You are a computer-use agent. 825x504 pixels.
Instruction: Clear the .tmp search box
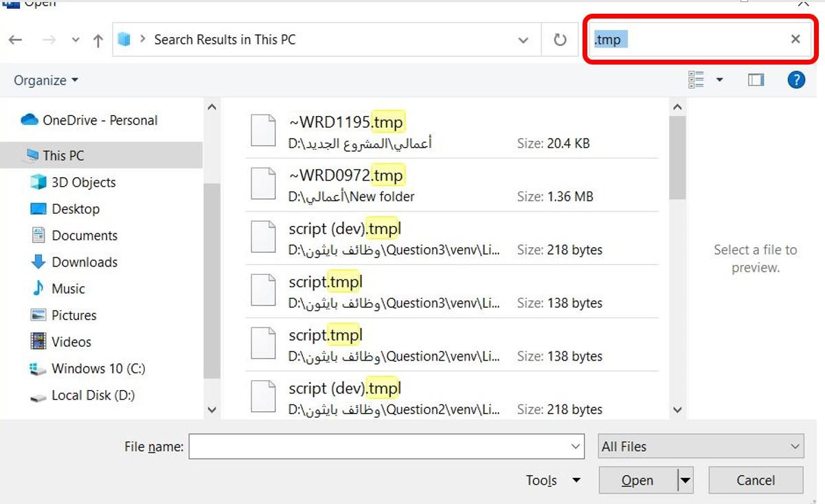(795, 39)
